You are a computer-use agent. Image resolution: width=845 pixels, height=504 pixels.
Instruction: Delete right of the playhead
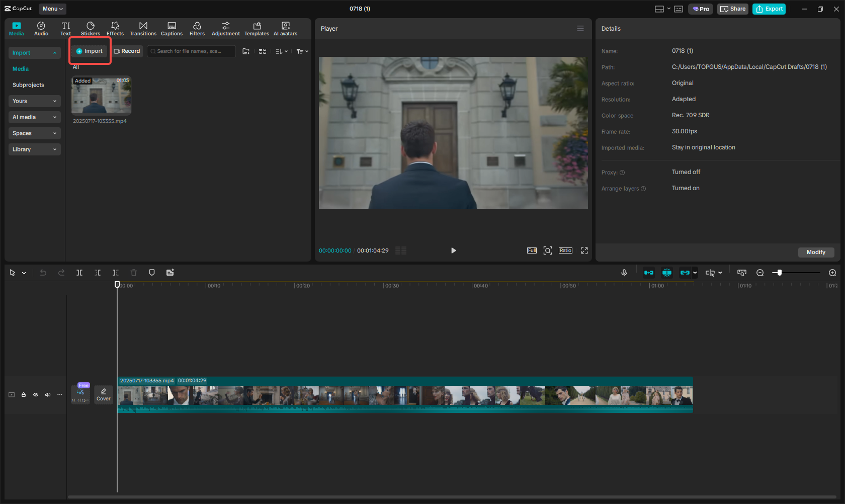[x=116, y=273]
